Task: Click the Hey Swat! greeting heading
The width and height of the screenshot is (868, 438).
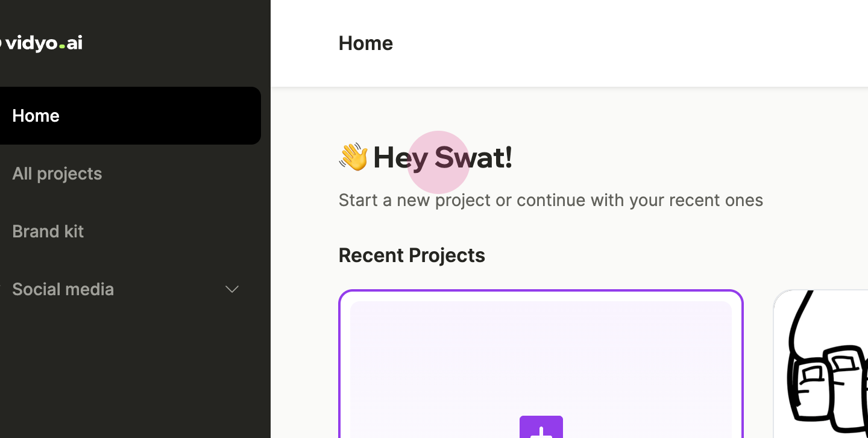Action: [442, 158]
